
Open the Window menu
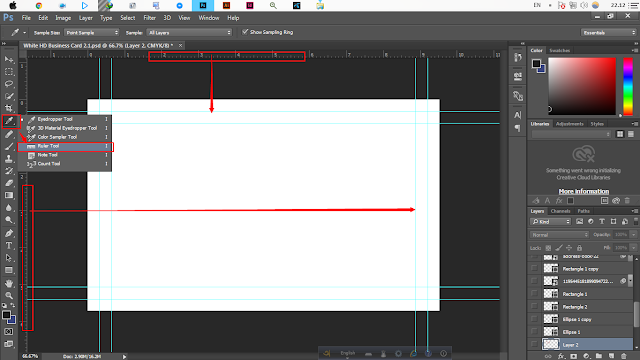click(x=209, y=18)
